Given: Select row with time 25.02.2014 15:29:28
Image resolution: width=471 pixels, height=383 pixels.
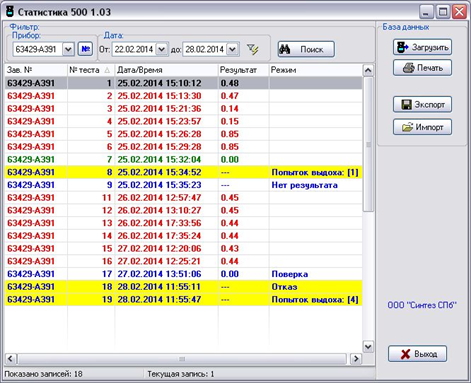Looking at the screenshot, I should [183, 146].
